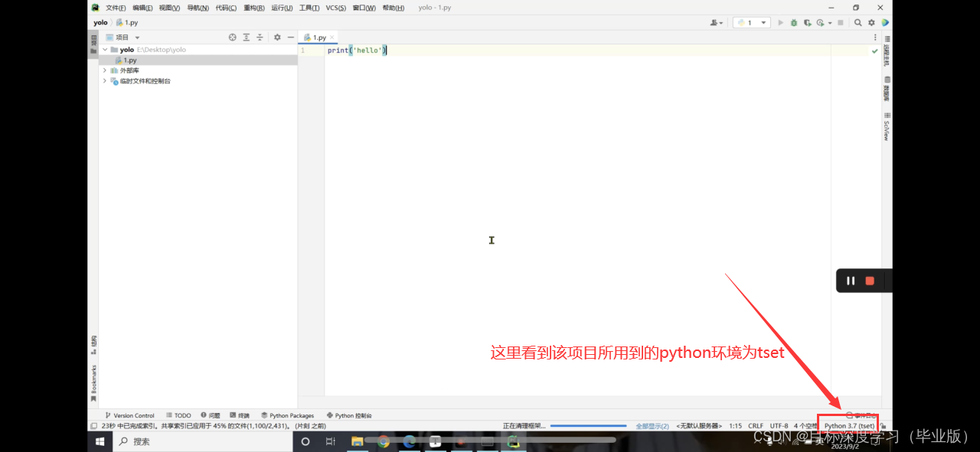Expand 临时文件和控制台 node
Viewport: 980px width, 452px height.
[x=105, y=81]
